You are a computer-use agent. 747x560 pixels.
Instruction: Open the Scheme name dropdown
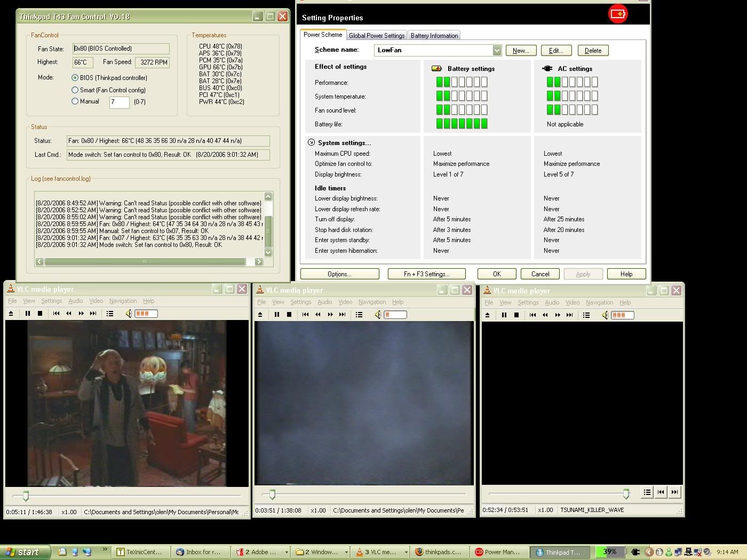[497, 50]
